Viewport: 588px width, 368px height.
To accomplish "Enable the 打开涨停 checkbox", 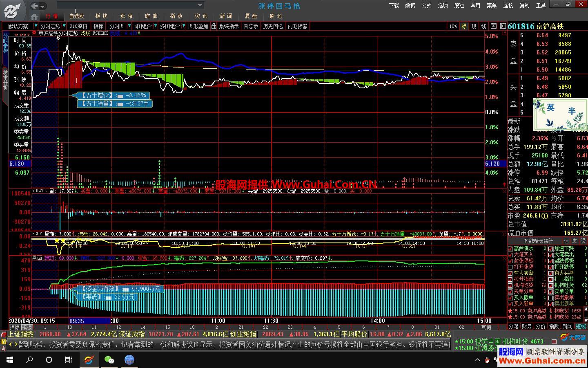I will click(x=510, y=267).
